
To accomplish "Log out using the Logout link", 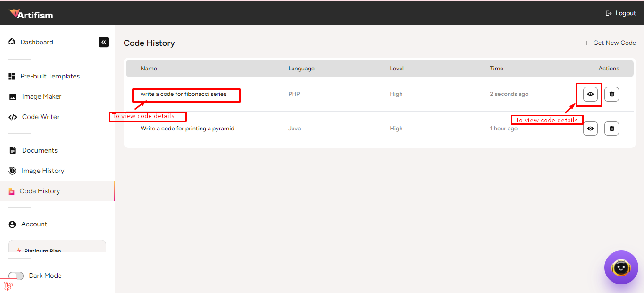I will (x=621, y=13).
